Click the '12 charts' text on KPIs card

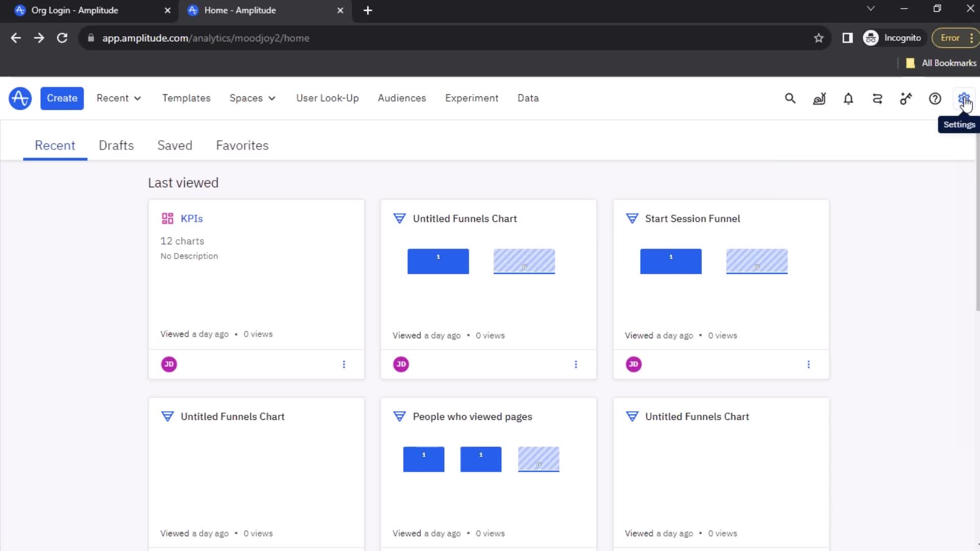pos(182,241)
